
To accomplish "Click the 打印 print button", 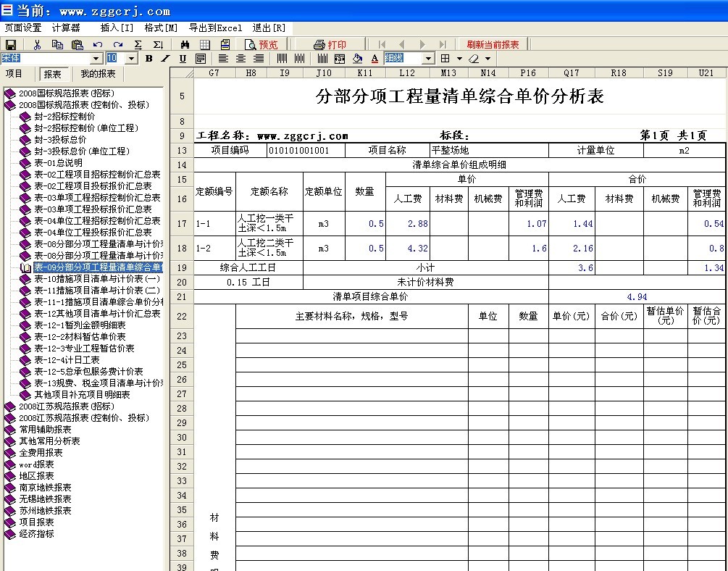I will pyautogui.click(x=330, y=45).
